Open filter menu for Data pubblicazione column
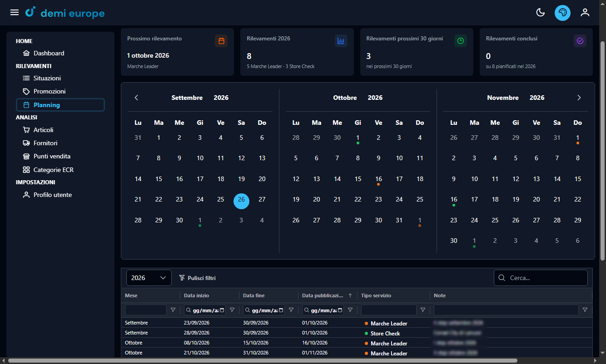Screen dimensions: 606x364 tap(350, 310)
